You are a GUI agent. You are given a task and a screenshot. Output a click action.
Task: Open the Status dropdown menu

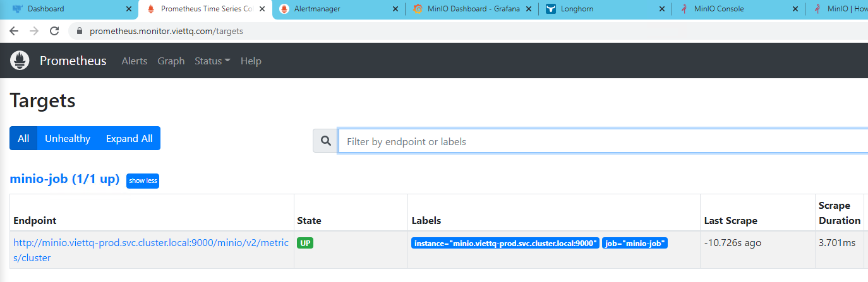[x=212, y=61]
